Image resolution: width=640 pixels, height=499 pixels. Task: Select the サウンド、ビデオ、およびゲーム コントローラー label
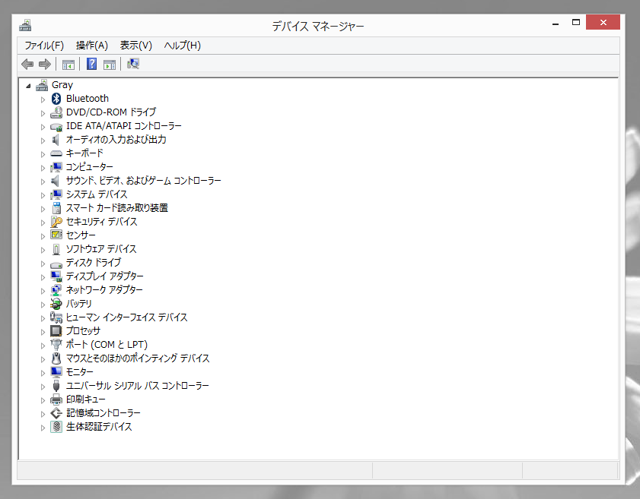pos(143,181)
